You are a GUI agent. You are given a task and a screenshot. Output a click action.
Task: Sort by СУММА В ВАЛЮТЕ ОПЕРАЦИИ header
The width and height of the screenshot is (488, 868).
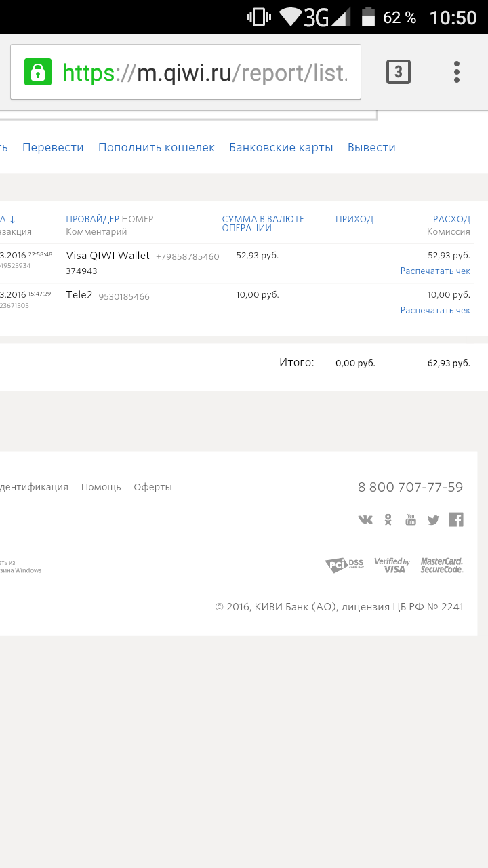(x=263, y=223)
